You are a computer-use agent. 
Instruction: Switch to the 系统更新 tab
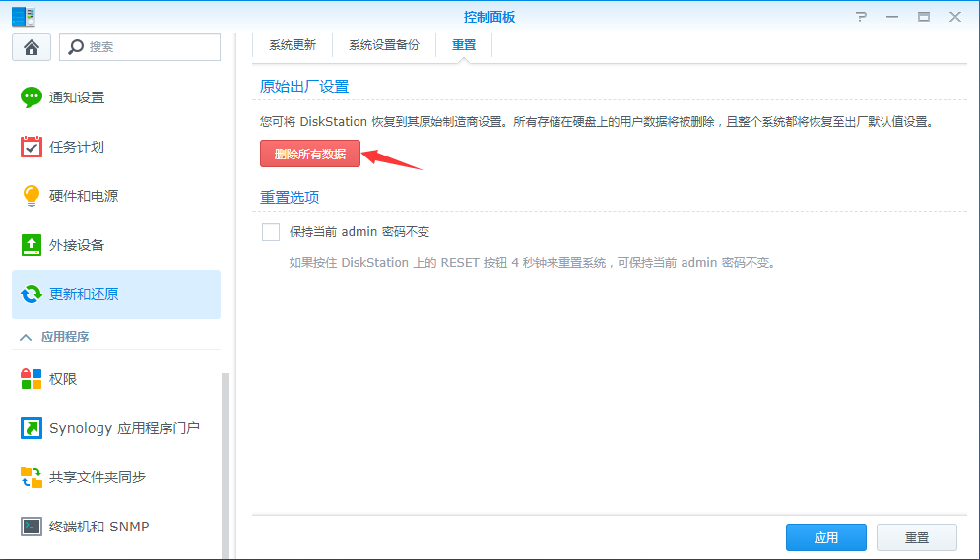pos(293,45)
